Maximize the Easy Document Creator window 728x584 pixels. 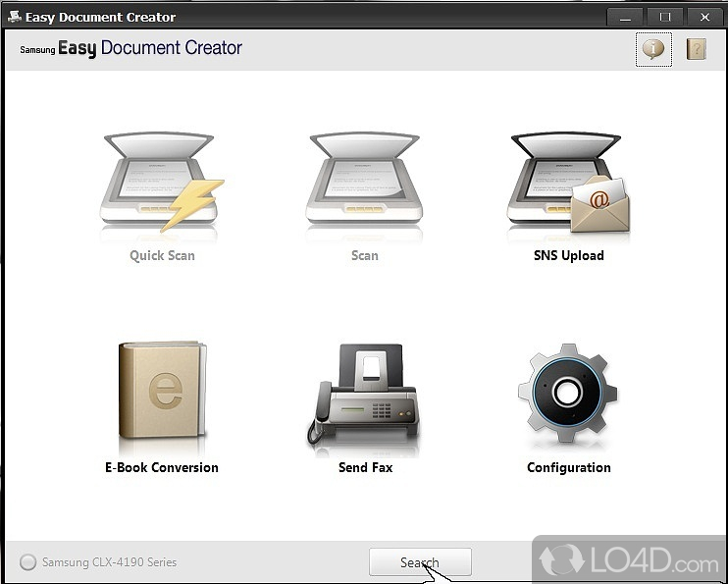click(665, 18)
